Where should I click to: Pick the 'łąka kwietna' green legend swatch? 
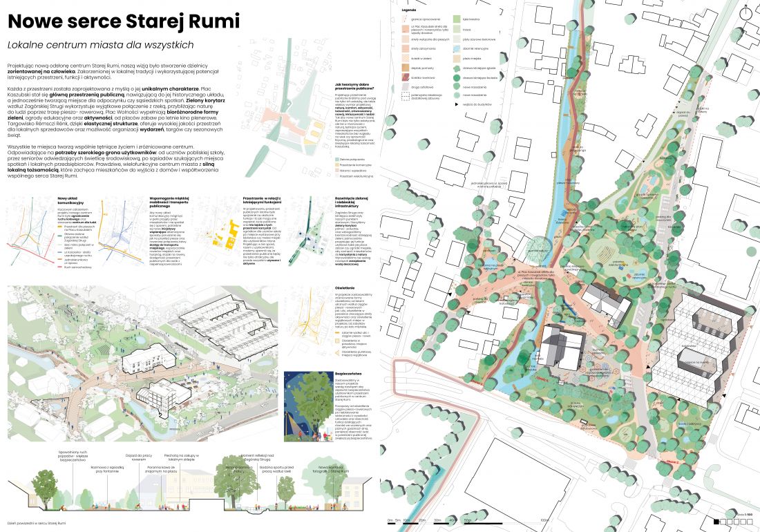[x=457, y=19]
